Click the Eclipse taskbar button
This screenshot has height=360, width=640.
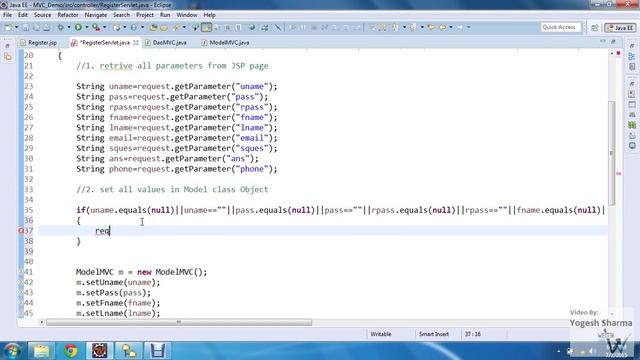pos(100,351)
